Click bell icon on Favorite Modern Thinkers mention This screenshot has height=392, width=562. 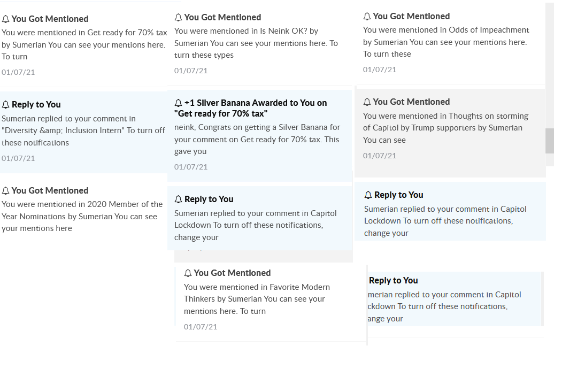point(188,273)
